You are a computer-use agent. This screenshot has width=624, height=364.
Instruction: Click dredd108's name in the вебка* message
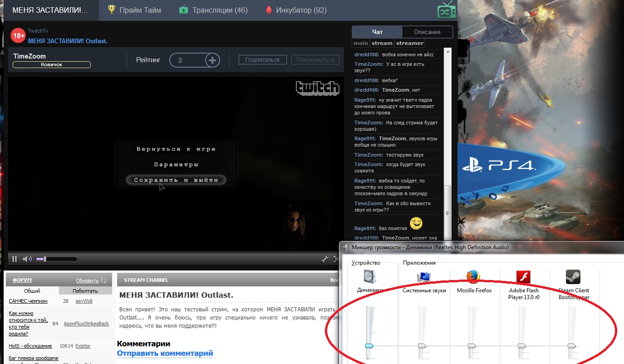click(367, 80)
